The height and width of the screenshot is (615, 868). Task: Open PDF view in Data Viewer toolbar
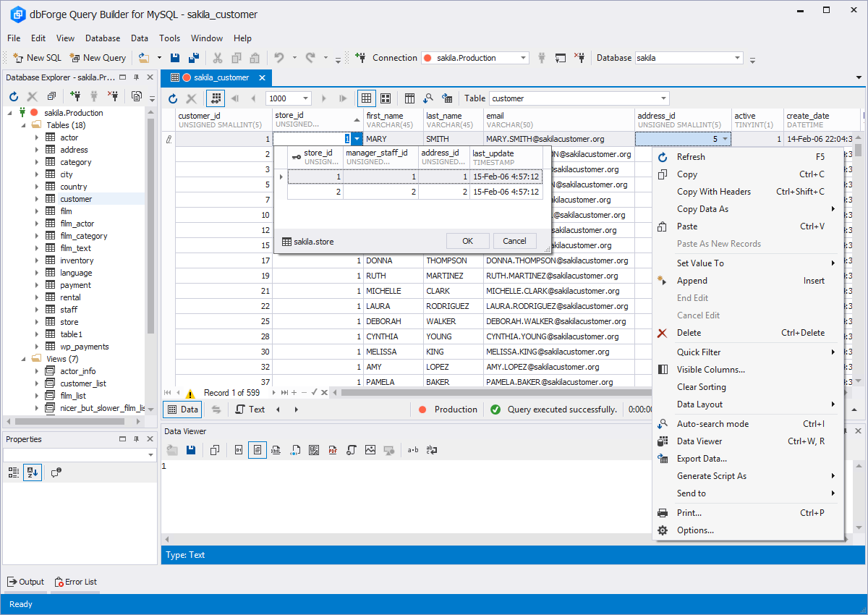coord(333,450)
